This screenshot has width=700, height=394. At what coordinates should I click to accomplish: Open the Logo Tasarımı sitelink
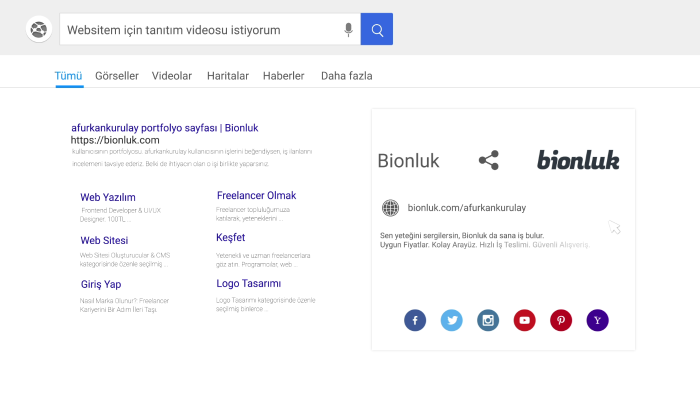point(249,283)
